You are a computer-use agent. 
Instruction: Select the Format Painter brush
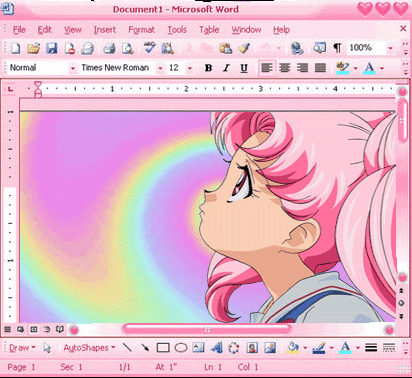coord(244,49)
